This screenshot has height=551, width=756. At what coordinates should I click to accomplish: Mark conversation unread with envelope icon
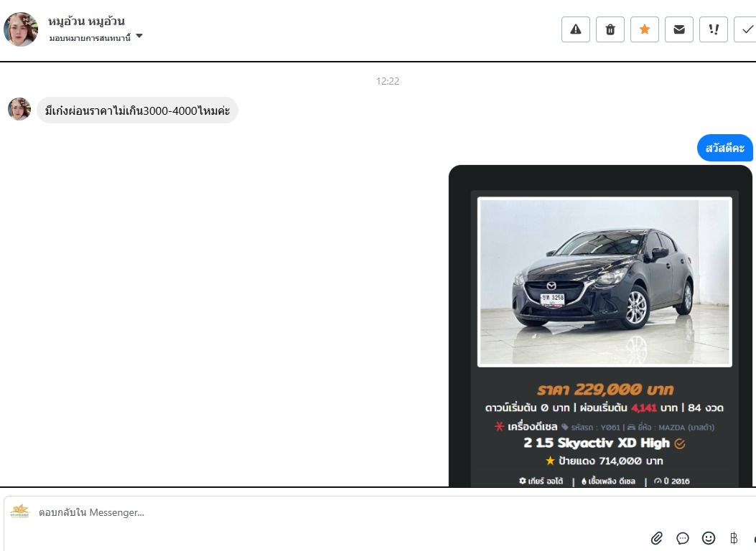point(678,29)
